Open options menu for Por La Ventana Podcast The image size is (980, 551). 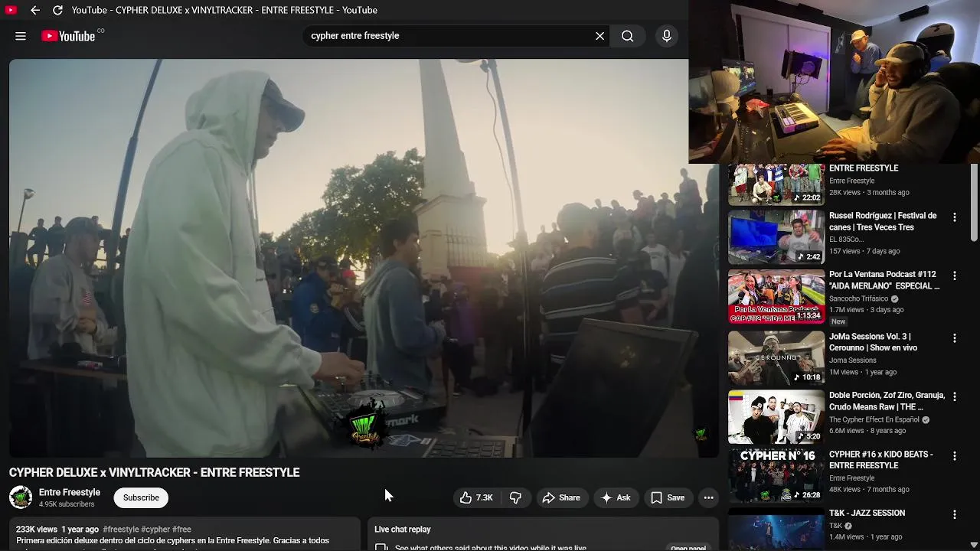954,275
